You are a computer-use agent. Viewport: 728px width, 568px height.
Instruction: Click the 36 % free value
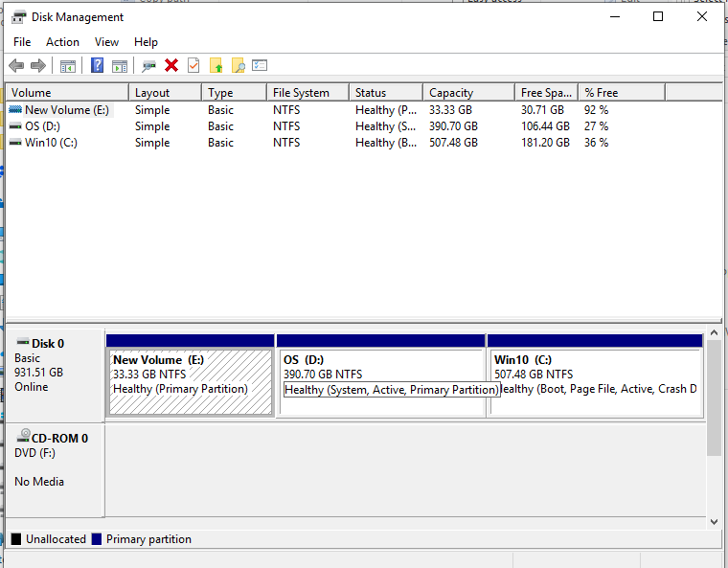596,143
